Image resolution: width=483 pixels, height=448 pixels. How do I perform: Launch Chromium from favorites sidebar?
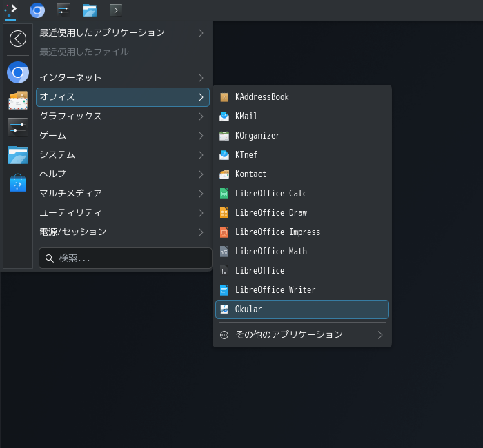pos(18,72)
